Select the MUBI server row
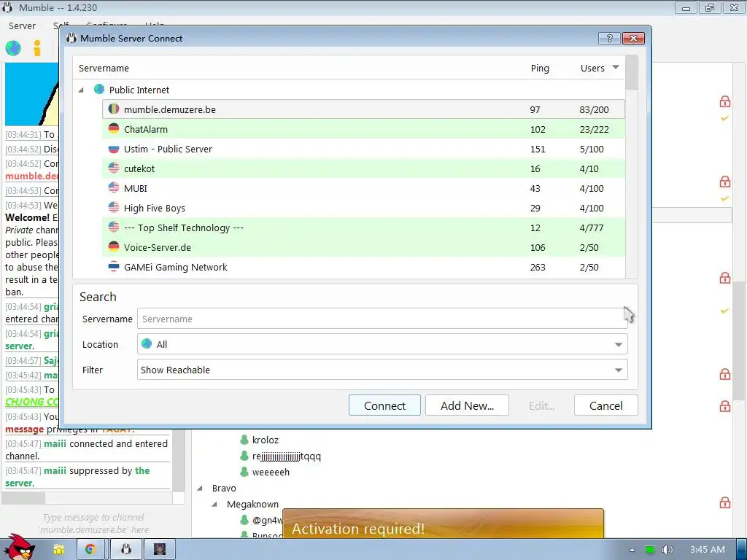 (363, 188)
